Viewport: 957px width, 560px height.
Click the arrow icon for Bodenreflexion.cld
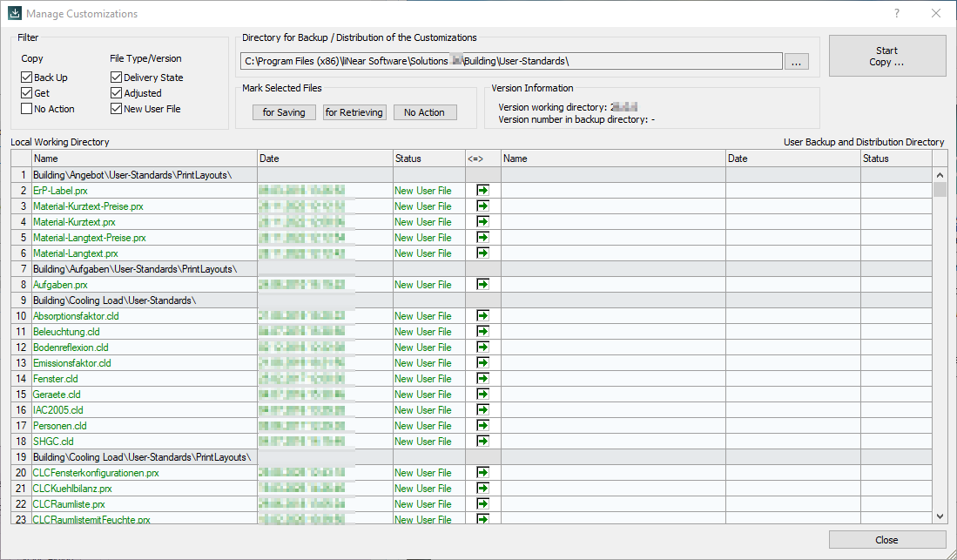482,347
